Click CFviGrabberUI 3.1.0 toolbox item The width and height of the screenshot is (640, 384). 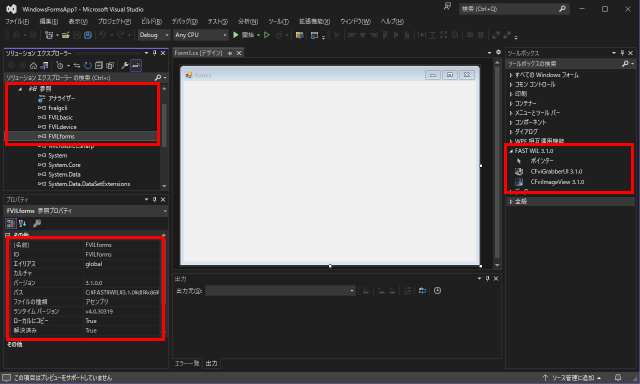(x=556, y=171)
